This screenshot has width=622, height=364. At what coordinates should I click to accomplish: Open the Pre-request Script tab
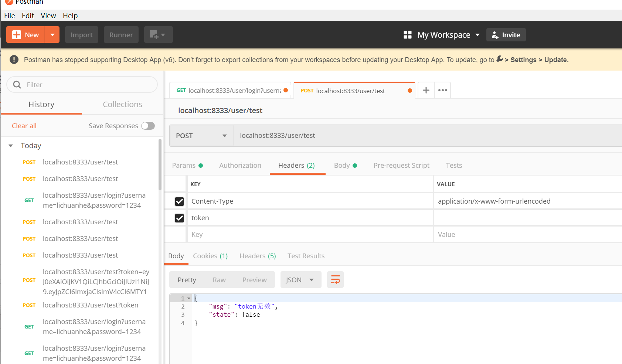click(x=401, y=166)
